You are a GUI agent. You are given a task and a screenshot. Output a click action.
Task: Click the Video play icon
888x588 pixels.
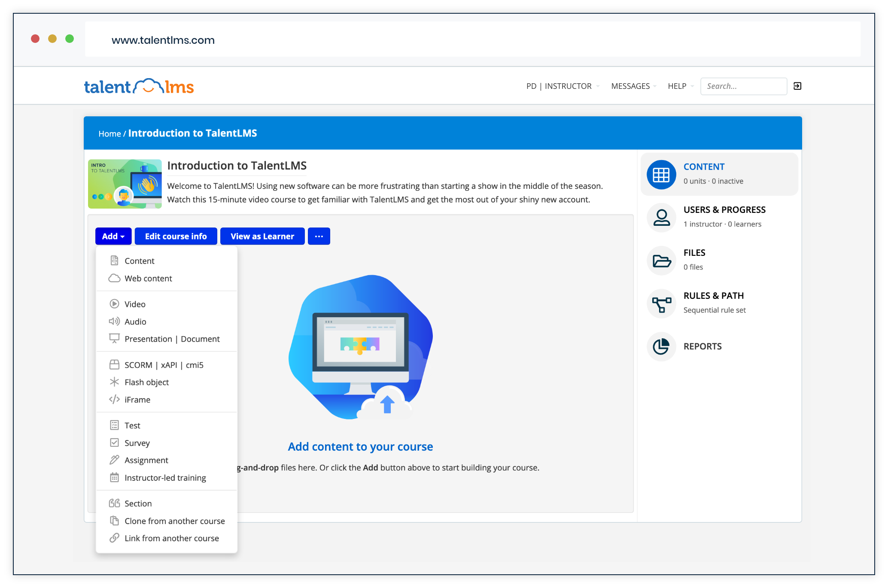pos(114,304)
